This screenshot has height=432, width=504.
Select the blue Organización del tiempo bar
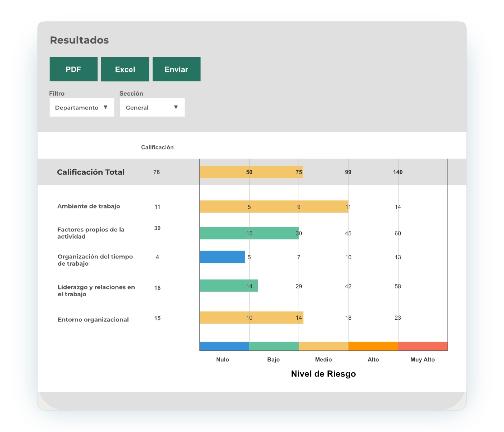tap(222, 257)
